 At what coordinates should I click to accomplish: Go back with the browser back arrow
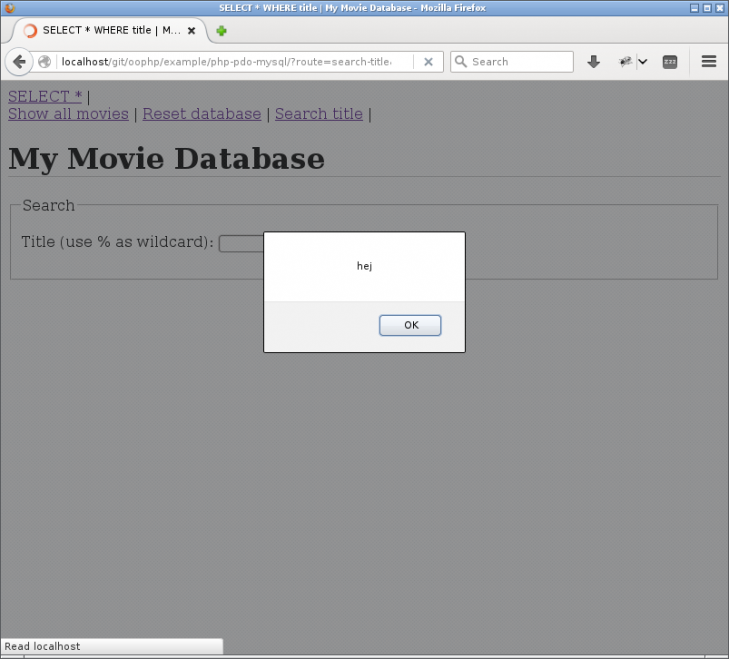19,62
